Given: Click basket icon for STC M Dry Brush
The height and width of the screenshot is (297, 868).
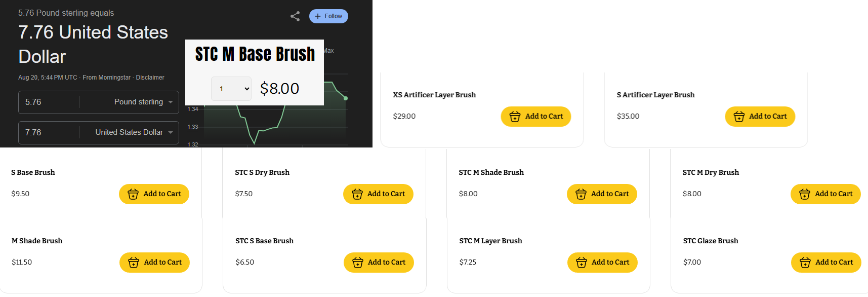Looking at the screenshot, I should (805, 194).
